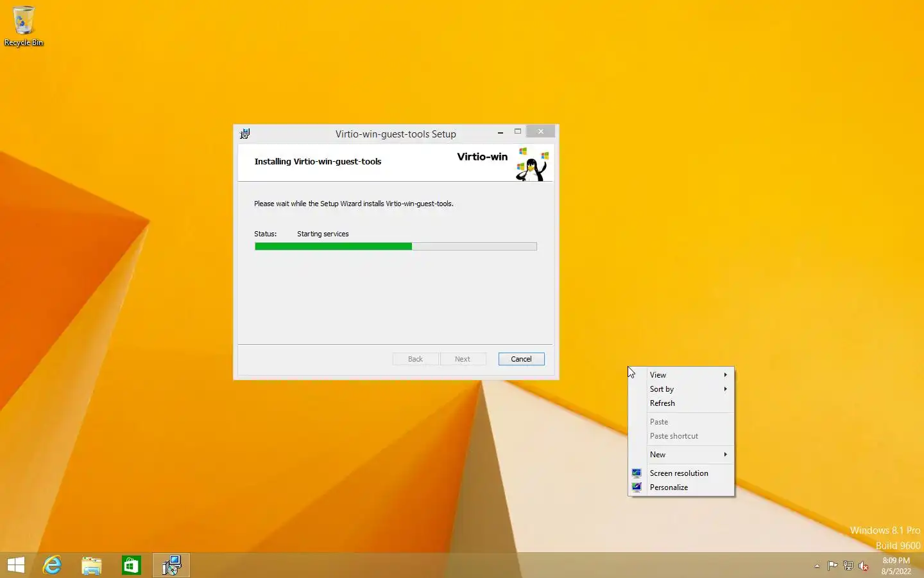Click the 'Installing Virtio-win-guest-tools' heading
The height and width of the screenshot is (578, 924).
(x=318, y=161)
